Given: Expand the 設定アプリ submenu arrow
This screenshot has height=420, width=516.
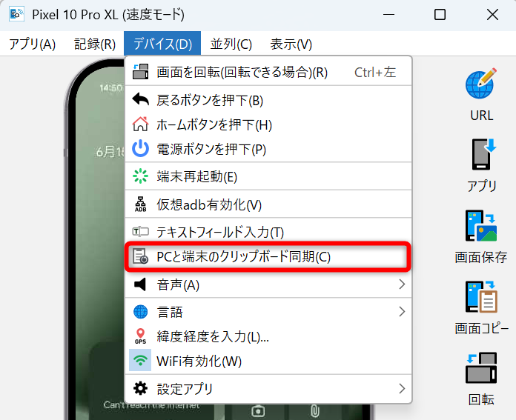Looking at the screenshot, I should pyautogui.click(x=402, y=388).
